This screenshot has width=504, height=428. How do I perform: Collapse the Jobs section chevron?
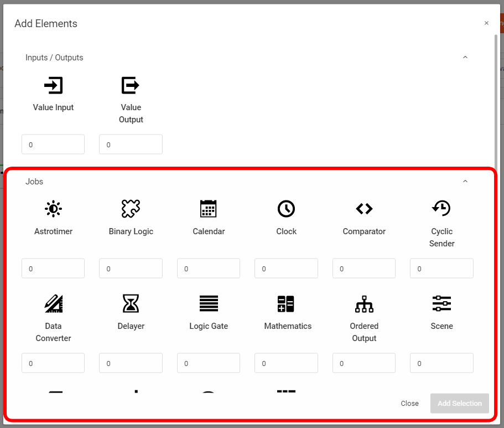pos(465,182)
